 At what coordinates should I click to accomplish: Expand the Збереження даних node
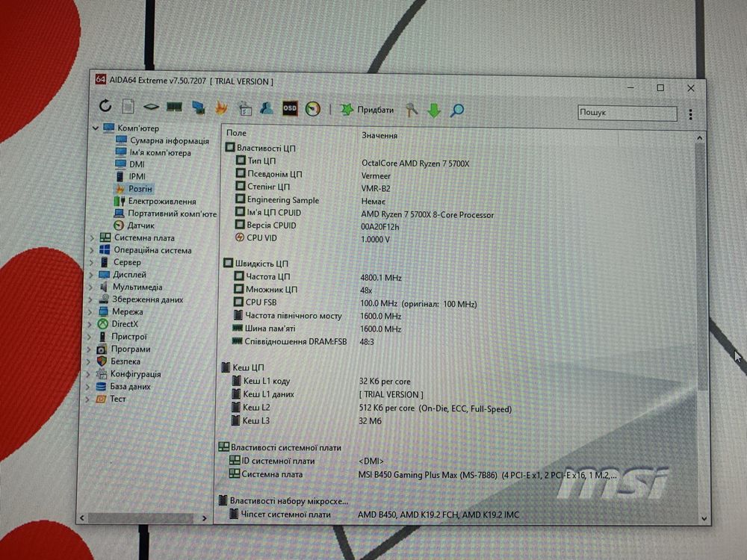[x=90, y=299]
